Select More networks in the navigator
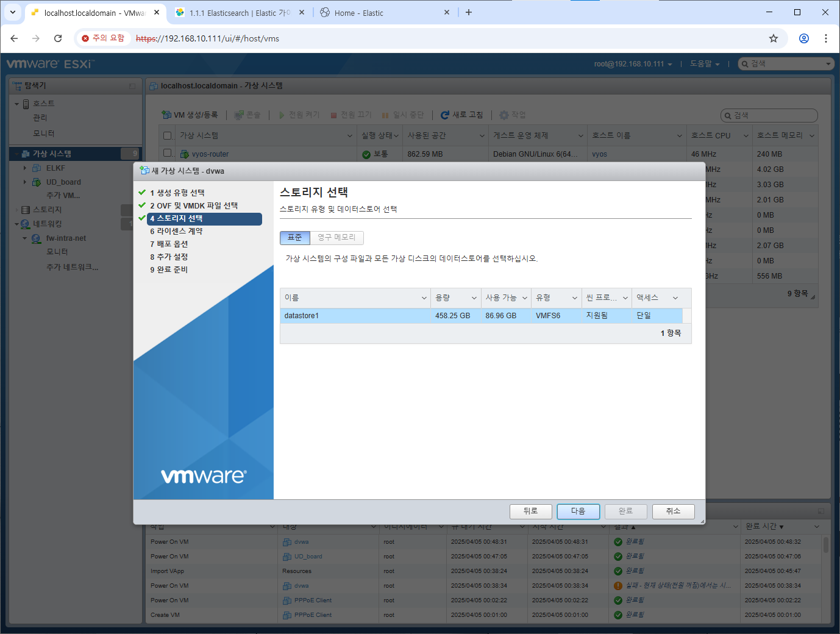Viewport: 840px width, 634px height. [72, 267]
